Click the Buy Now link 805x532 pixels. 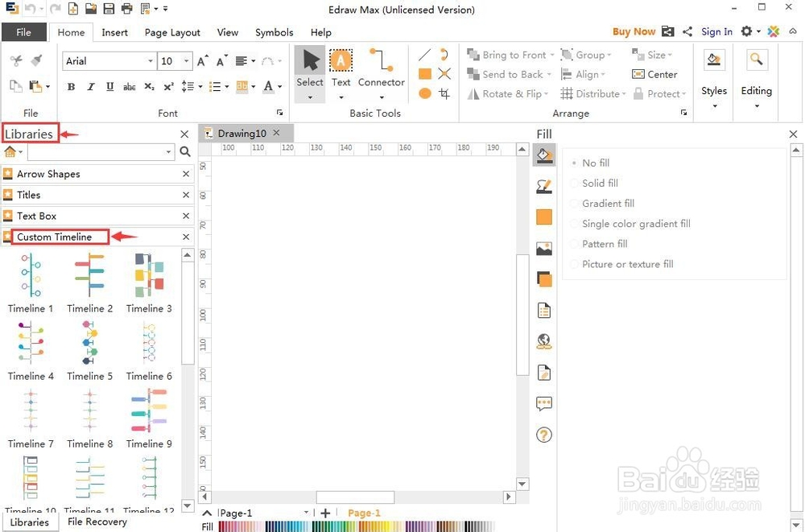(634, 32)
